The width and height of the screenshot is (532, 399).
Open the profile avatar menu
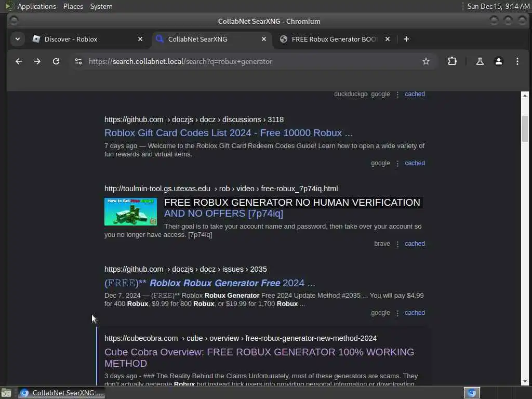(x=498, y=61)
